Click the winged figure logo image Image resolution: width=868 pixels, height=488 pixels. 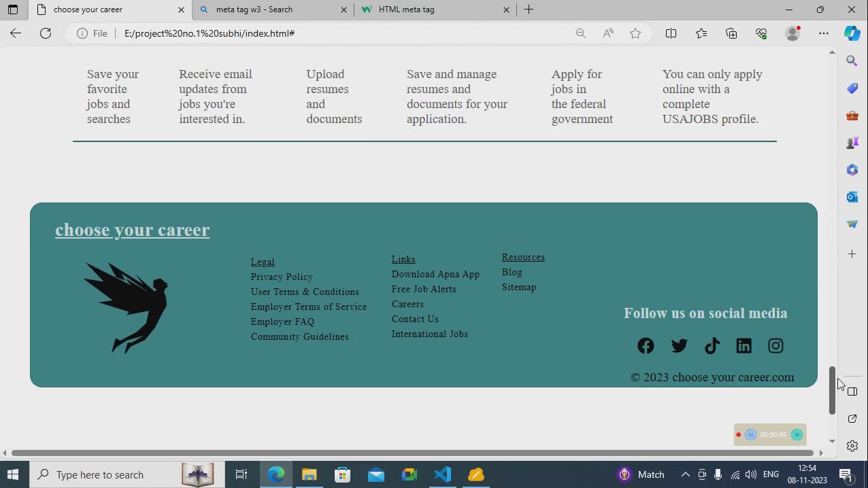click(x=127, y=307)
